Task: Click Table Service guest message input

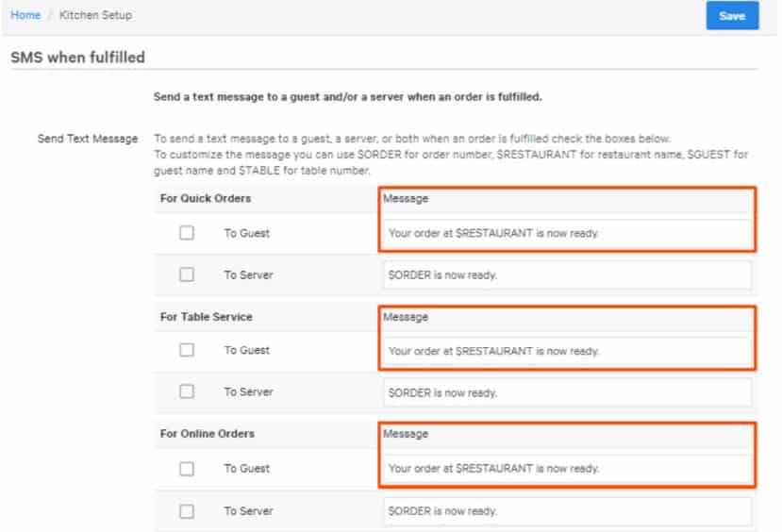Action: click(566, 351)
